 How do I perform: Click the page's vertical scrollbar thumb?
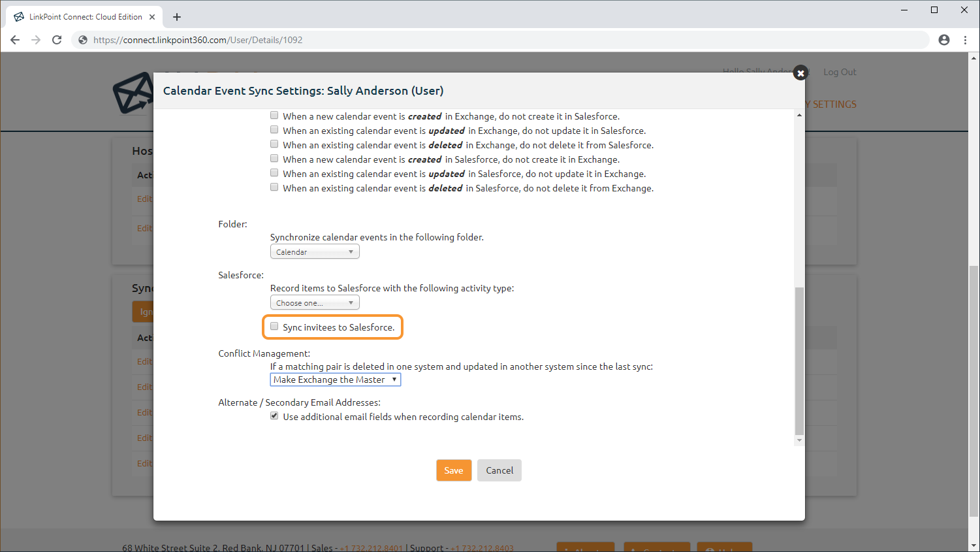click(974, 391)
